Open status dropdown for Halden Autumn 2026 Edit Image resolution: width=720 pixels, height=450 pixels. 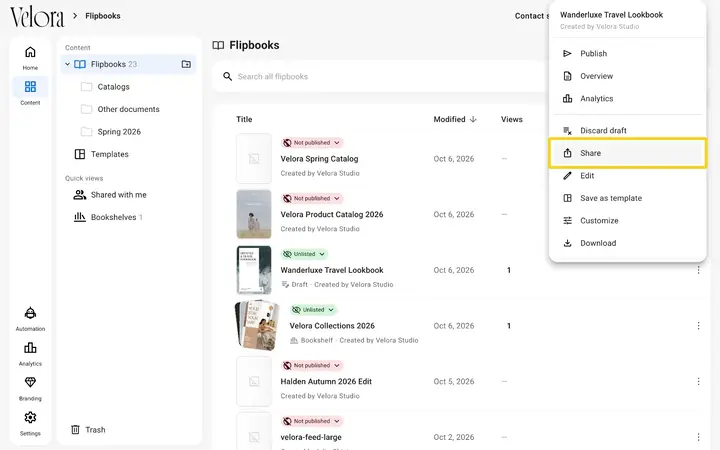312,366
